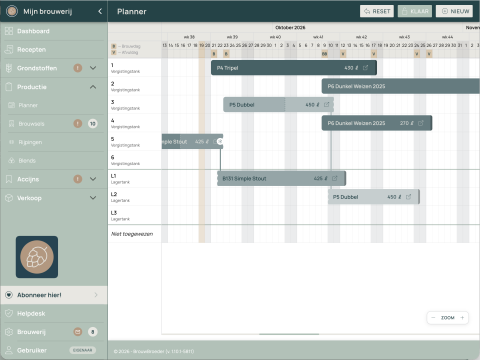This screenshot has height=360, width=480.
Task: Expand the Grondstoffen submenu
Action: coord(93,68)
